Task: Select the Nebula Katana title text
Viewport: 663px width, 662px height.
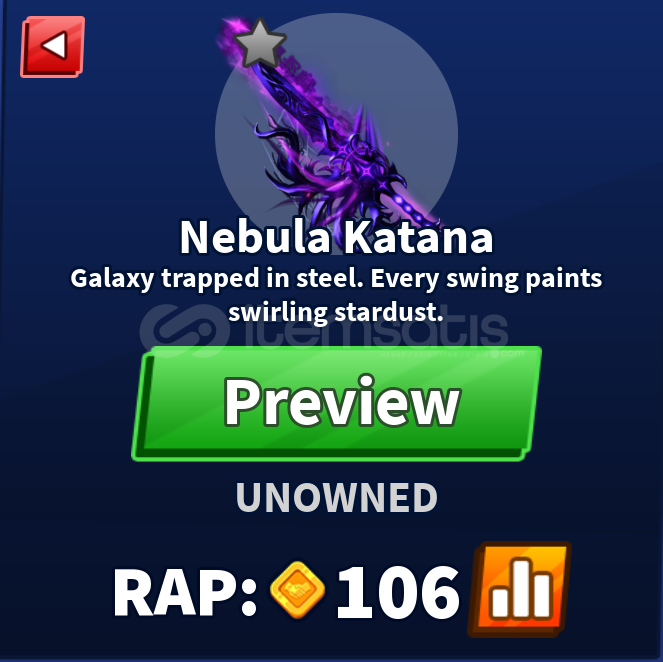Action: [x=337, y=237]
